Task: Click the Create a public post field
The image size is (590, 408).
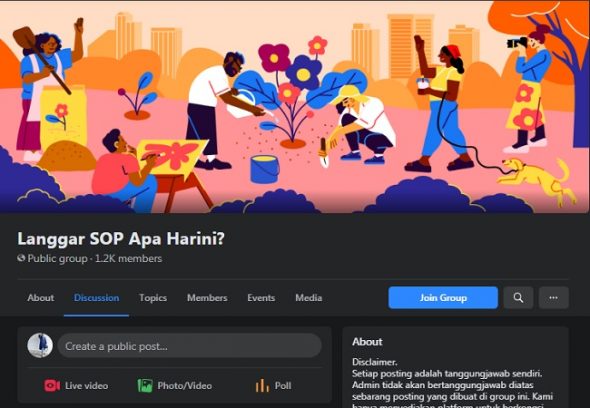Action: (x=190, y=346)
